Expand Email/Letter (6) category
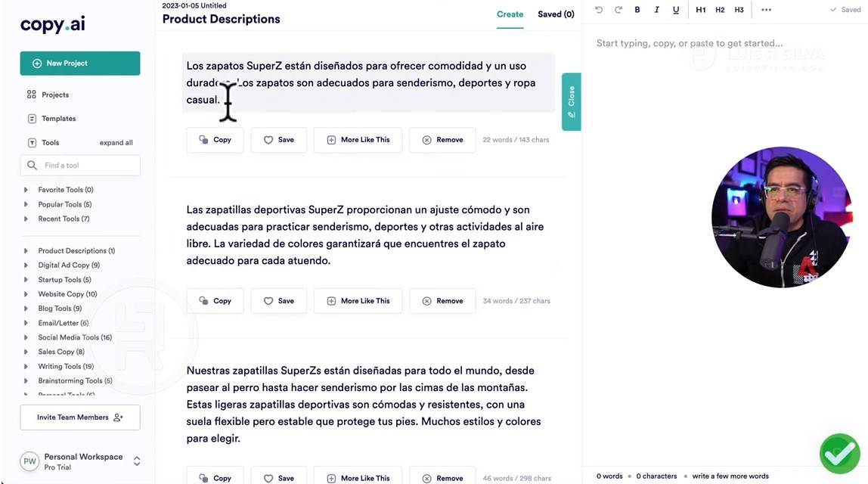Screen dimensions: 868x484 click(57, 323)
